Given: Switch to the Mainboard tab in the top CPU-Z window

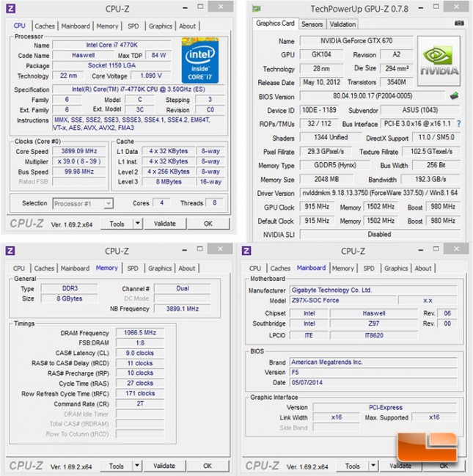Looking at the screenshot, I should 76,26.
